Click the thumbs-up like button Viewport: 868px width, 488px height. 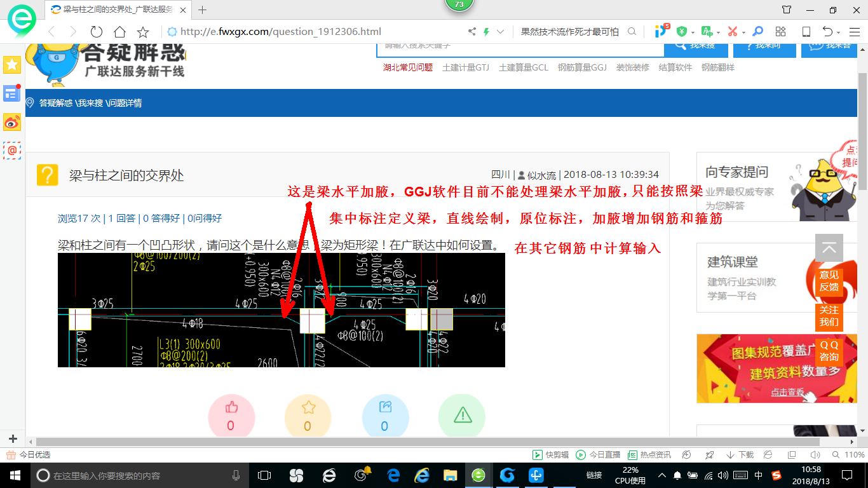pos(231,417)
